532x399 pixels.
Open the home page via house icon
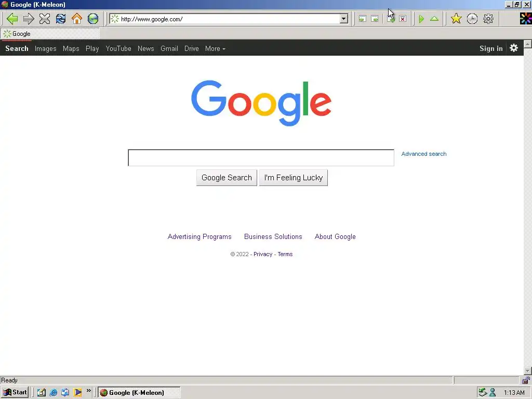(77, 19)
